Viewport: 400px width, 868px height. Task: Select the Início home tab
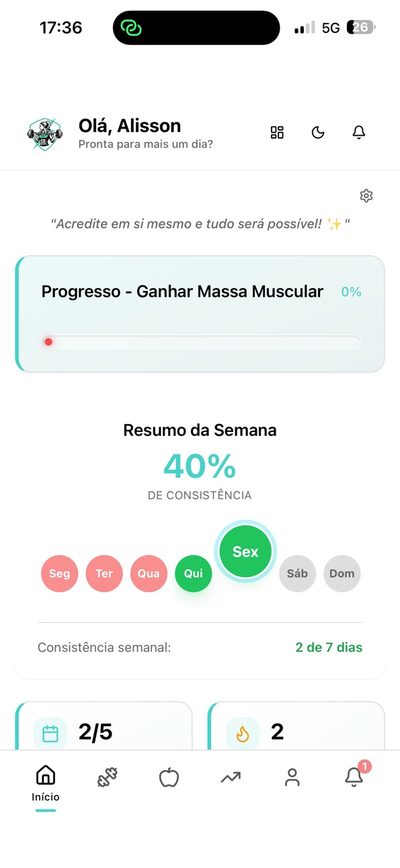pos(46,784)
